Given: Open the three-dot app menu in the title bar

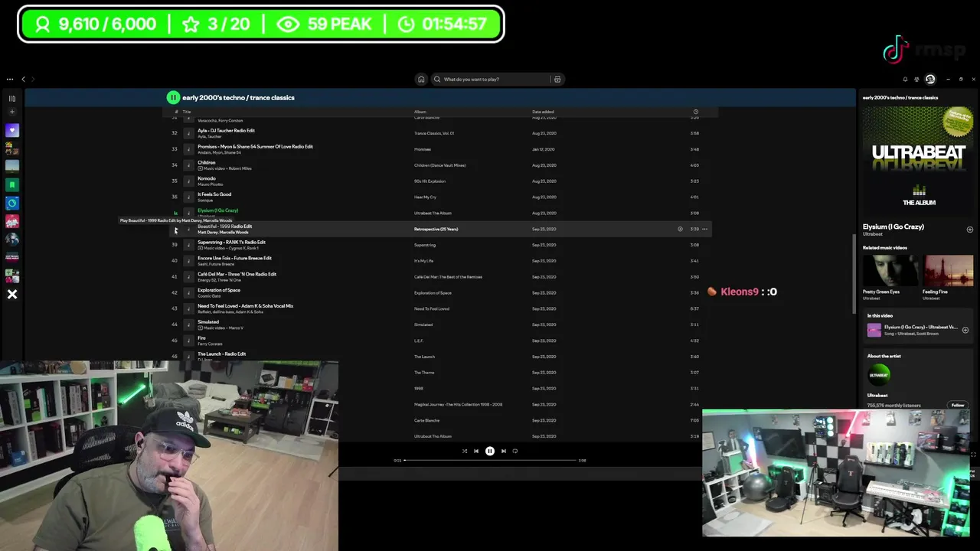Looking at the screenshot, I should pyautogui.click(x=10, y=79).
